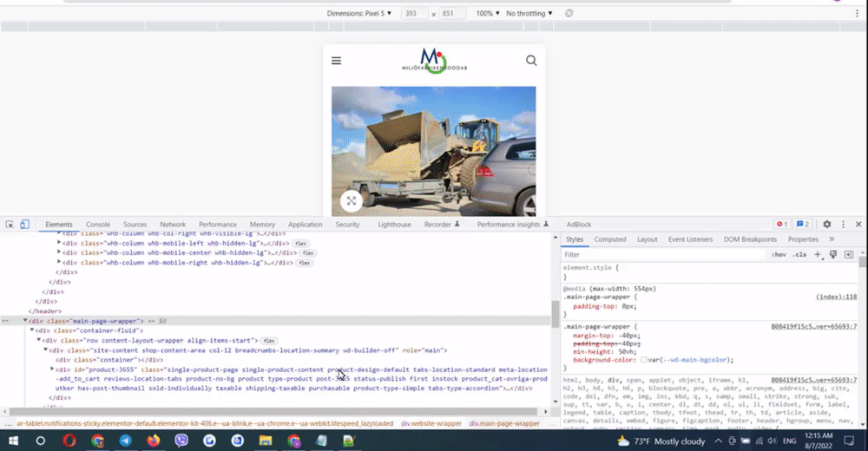Open DevTools customize three-dot menu
The width and height of the screenshot is (868, 451).
[x=843, y=224]
